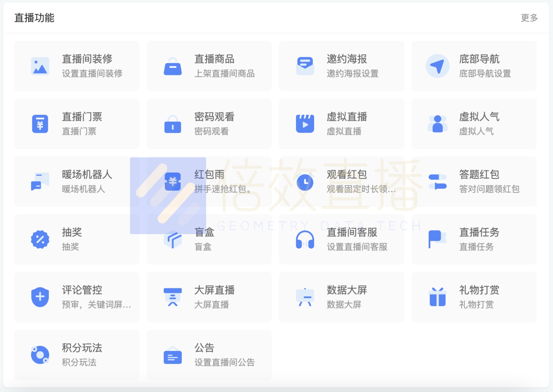This screenshot has width=553, height=392.
Task: Select the 礼物打赏 title
Action: [479, 290]
